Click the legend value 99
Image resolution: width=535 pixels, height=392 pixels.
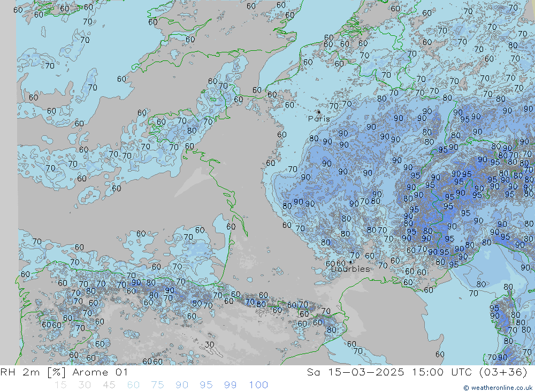(x=230, y=385)
